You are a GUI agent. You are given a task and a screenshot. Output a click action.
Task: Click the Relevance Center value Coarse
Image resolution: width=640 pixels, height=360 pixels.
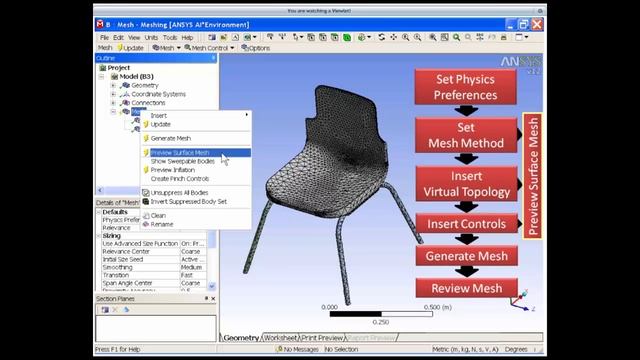pos(193,251)
